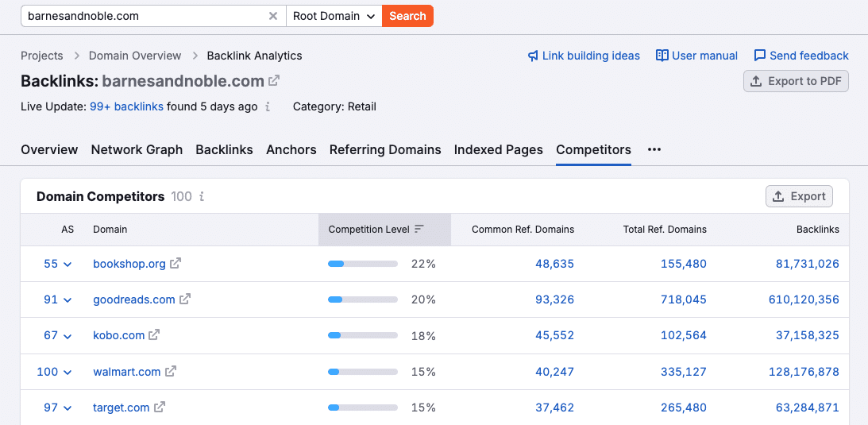Open common ref domains value 48,635
Image resolution: width=868 pixels, height=425 pixels.
(x=554, y=264)
